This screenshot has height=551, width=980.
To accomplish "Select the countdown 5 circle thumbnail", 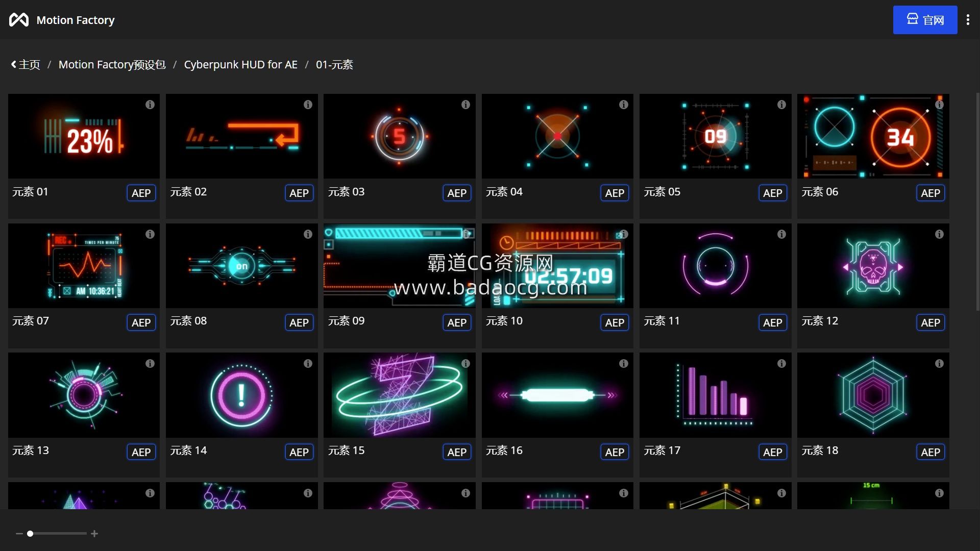I will (400, 136).
